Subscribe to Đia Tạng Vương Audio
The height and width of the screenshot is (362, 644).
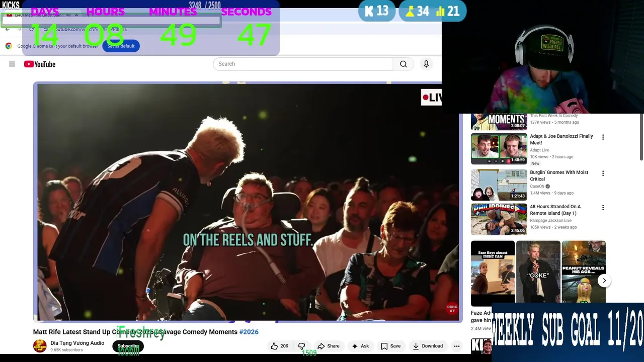point(128,346)
